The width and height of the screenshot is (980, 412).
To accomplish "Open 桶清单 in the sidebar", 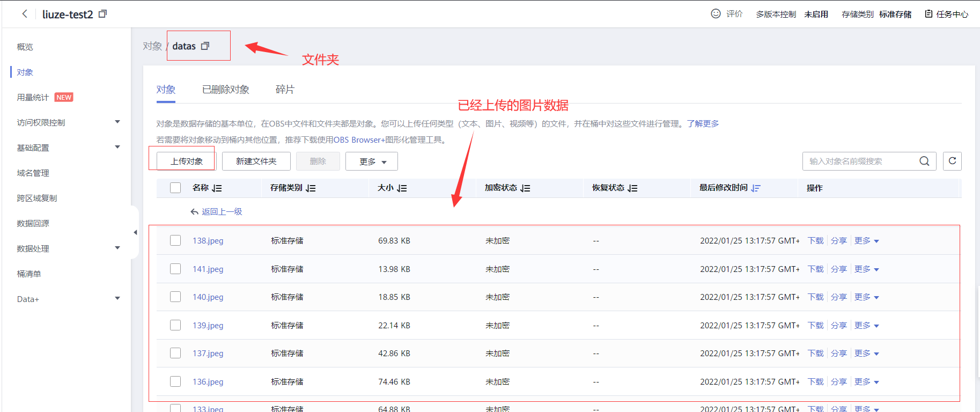I will pyautogui.click(x=29, y=274).
